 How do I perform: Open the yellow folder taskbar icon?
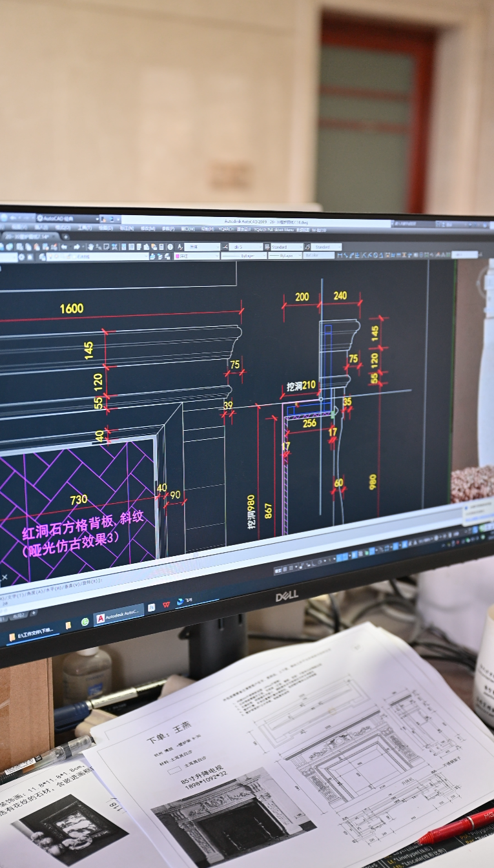coord(68,626)
